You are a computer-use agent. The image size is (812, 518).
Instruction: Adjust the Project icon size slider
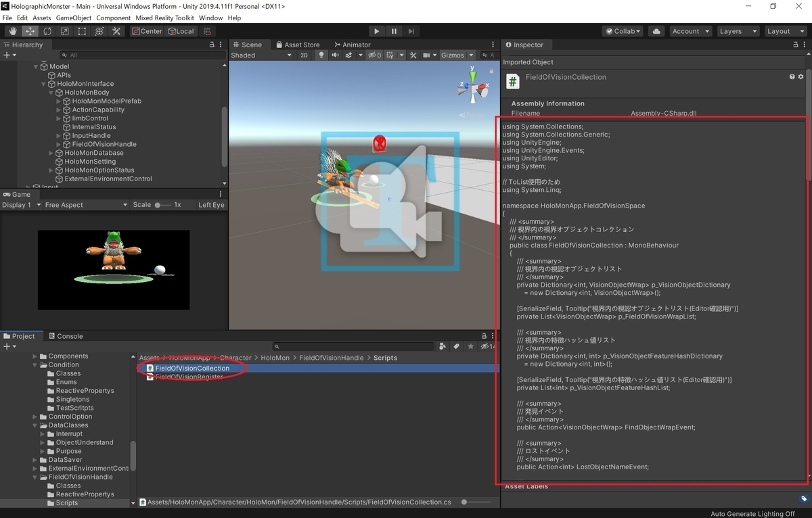(x=477, y=502)
